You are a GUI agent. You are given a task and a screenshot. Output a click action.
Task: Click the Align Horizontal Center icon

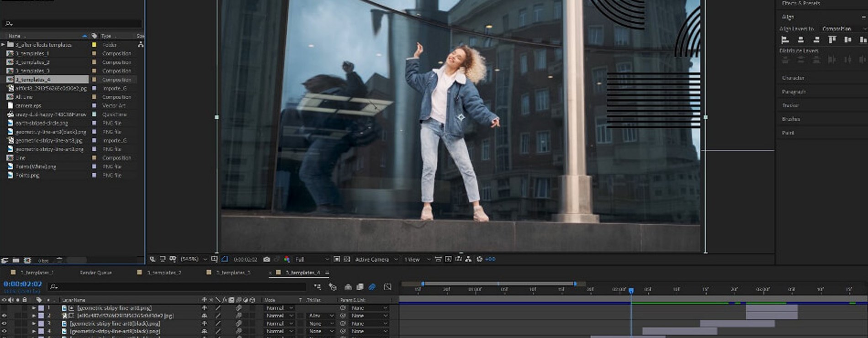pos(800,40)
